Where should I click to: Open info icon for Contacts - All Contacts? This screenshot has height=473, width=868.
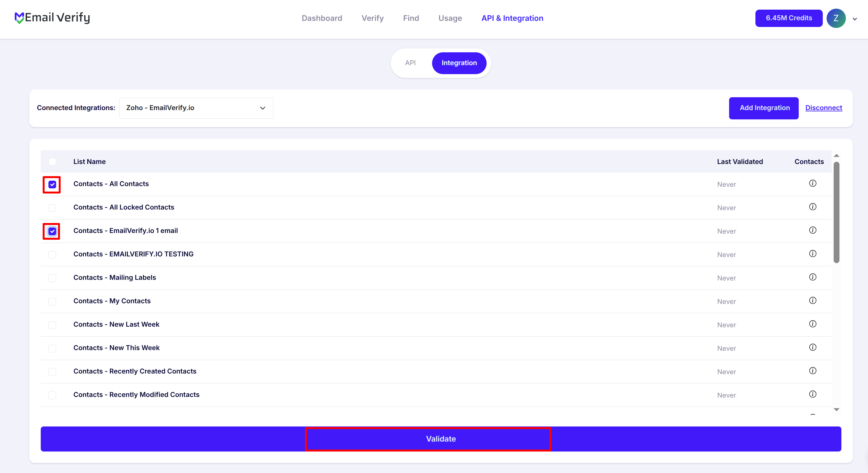pyautogui.click(x=813, y=184)
